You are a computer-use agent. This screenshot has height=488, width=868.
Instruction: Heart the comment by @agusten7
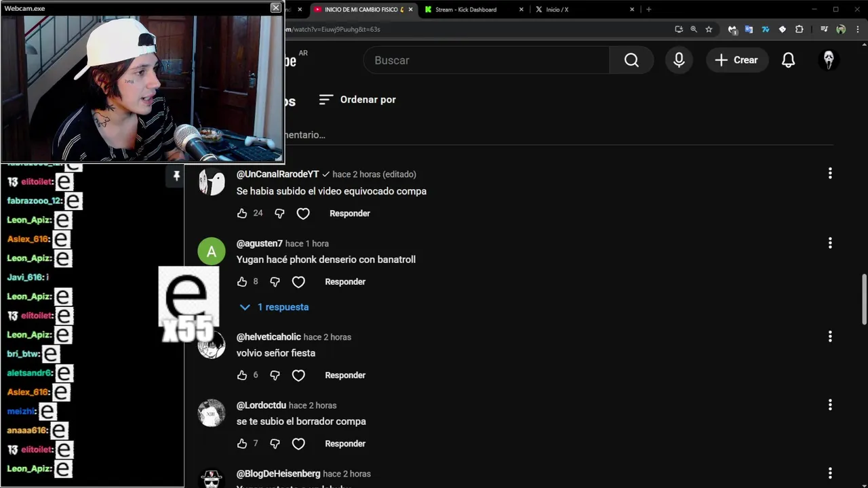[x=298, y=282]
